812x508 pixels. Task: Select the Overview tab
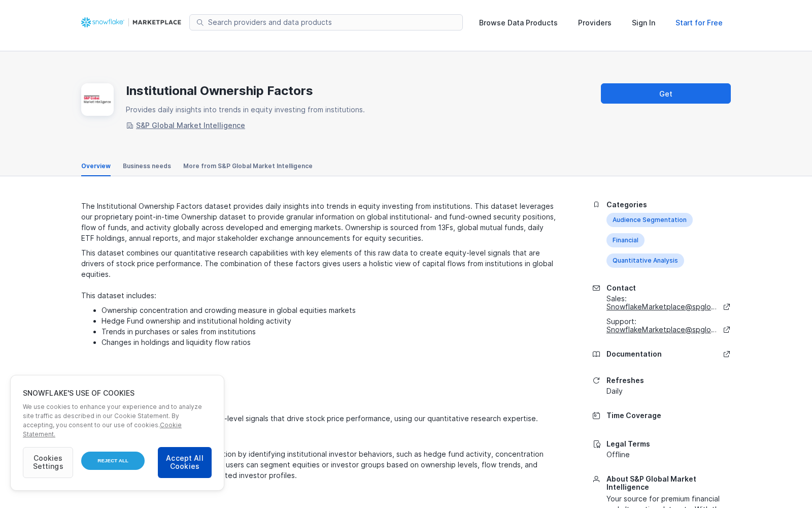(96, 166)
